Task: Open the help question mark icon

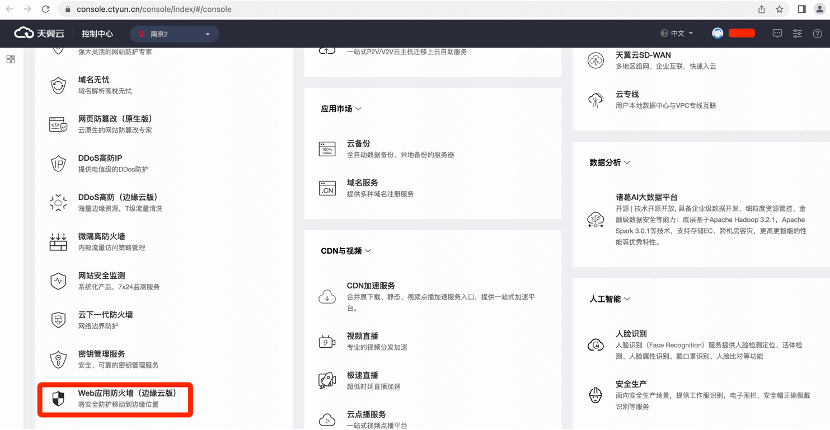Action: tap(817, 33)
